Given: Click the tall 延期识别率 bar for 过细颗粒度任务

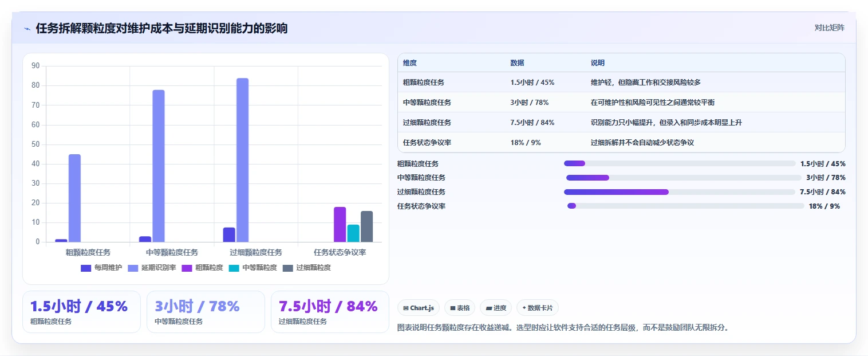Looking at the screenshot, I should pos(242,160).
